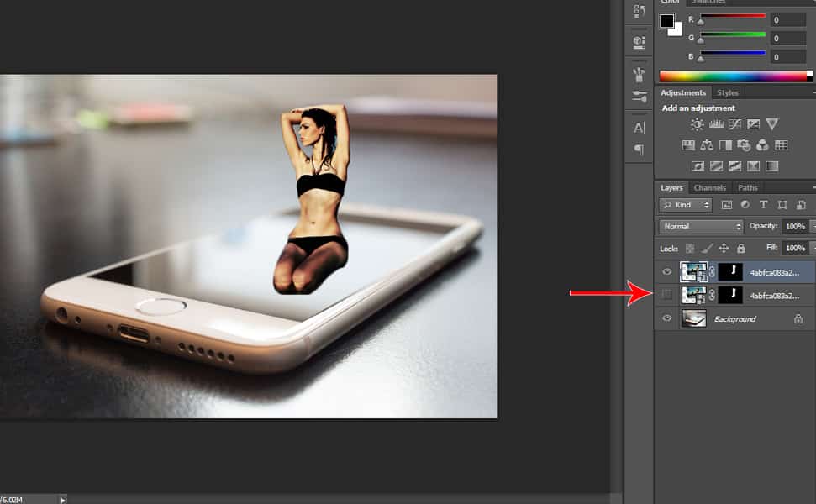Click the mask link icon on top layer
This screenshot has width=816, height=504.
(712, 272)
